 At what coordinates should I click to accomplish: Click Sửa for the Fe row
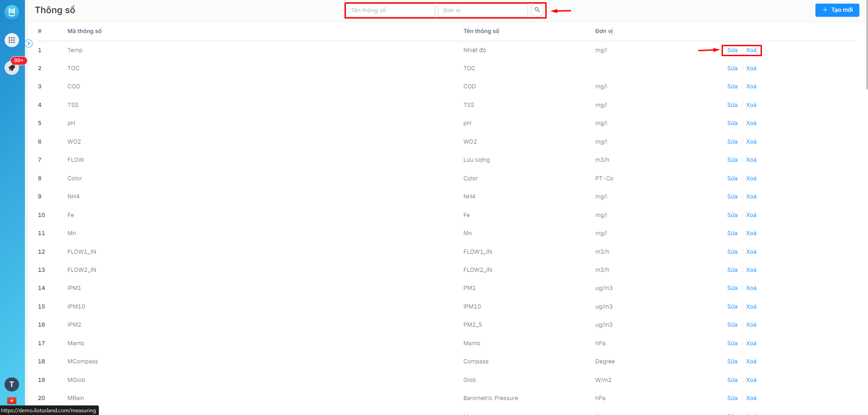click(732, 215)
